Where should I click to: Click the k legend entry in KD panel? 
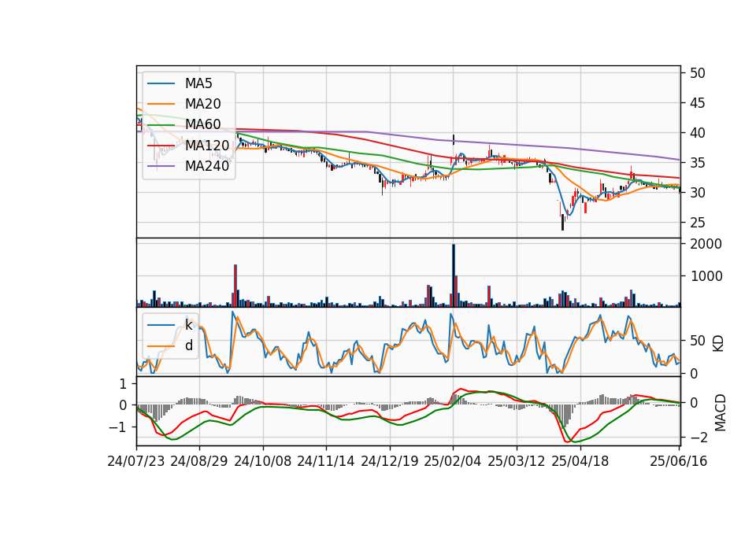(188, 325)
